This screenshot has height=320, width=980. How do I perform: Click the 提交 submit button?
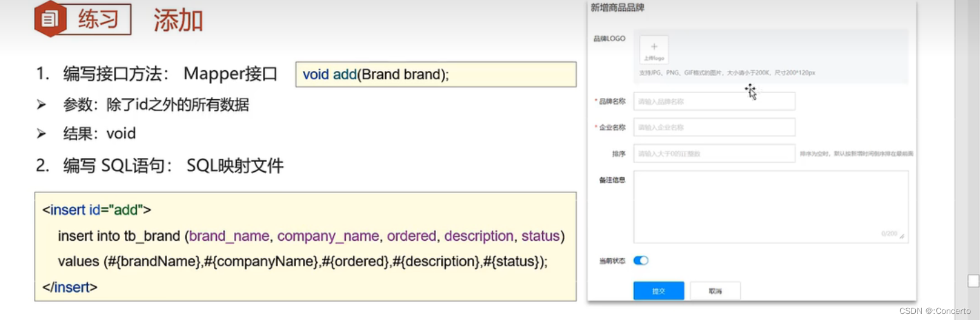pyautogui.click(x=658, y=291)
